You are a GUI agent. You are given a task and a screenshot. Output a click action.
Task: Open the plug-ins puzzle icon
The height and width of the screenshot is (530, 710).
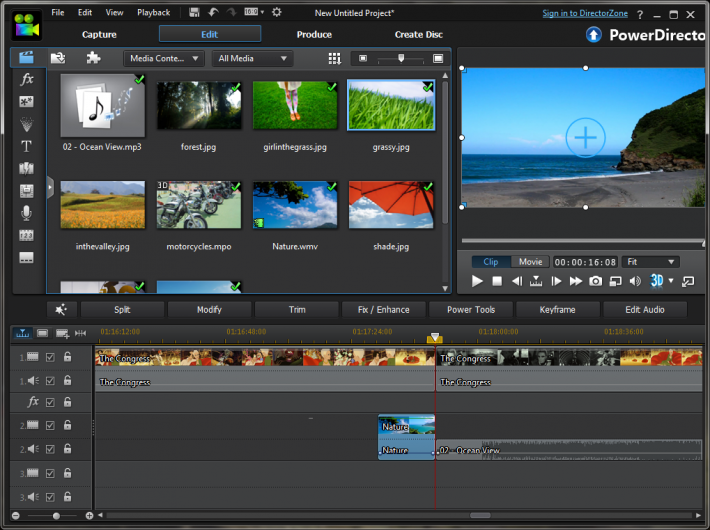(93, 58)
